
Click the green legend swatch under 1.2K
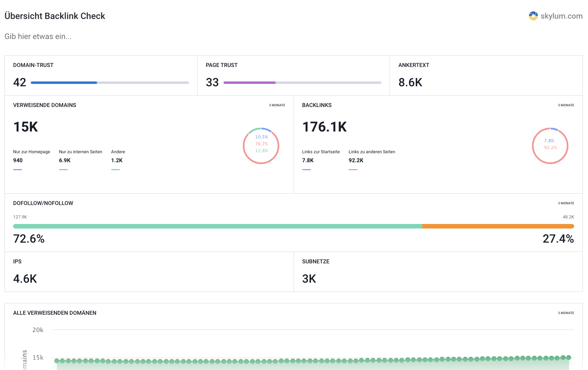click(x=115, y=169)
